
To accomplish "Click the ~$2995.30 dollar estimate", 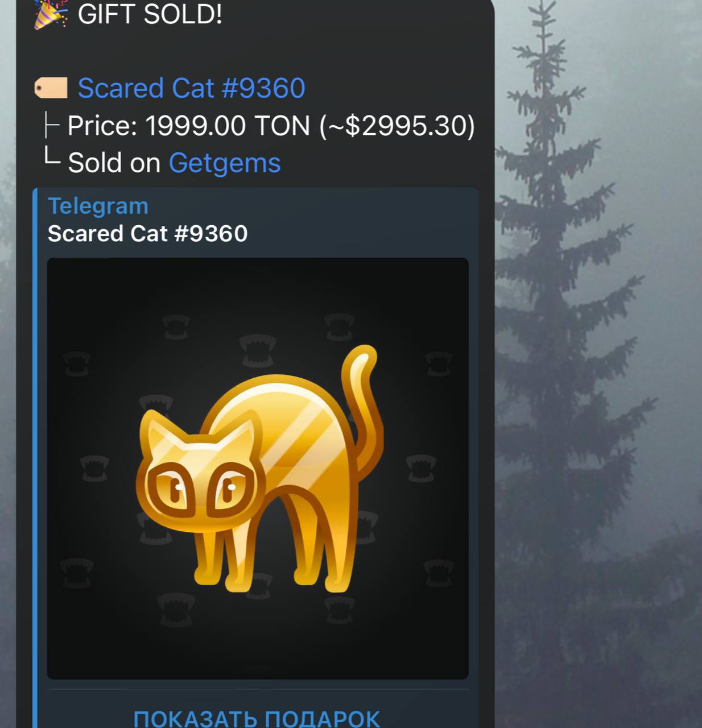I will 397,126.
